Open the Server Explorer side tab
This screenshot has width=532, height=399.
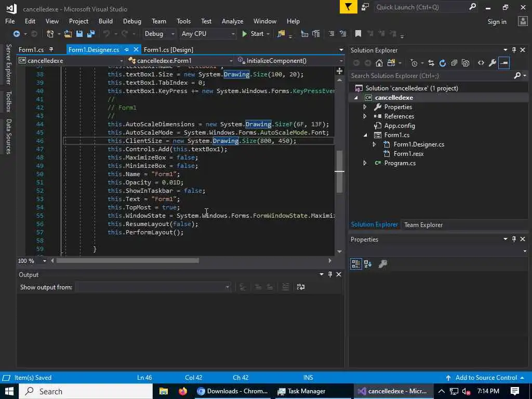[x=8, y=64]
